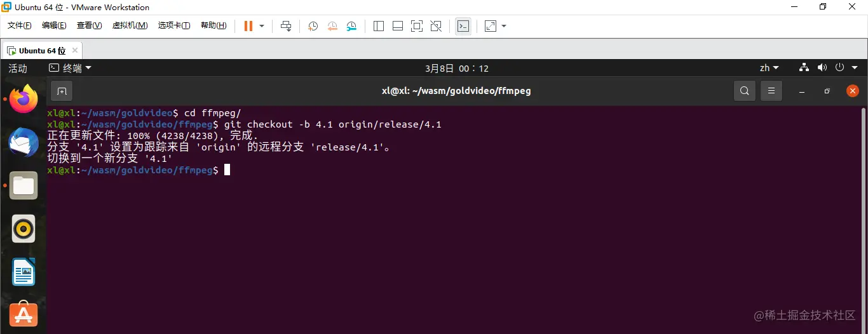
Task: Click the terminal title xl@xl: ~/wasm/goldvideo/ffmpeg
Action: [x=456, y=91]
